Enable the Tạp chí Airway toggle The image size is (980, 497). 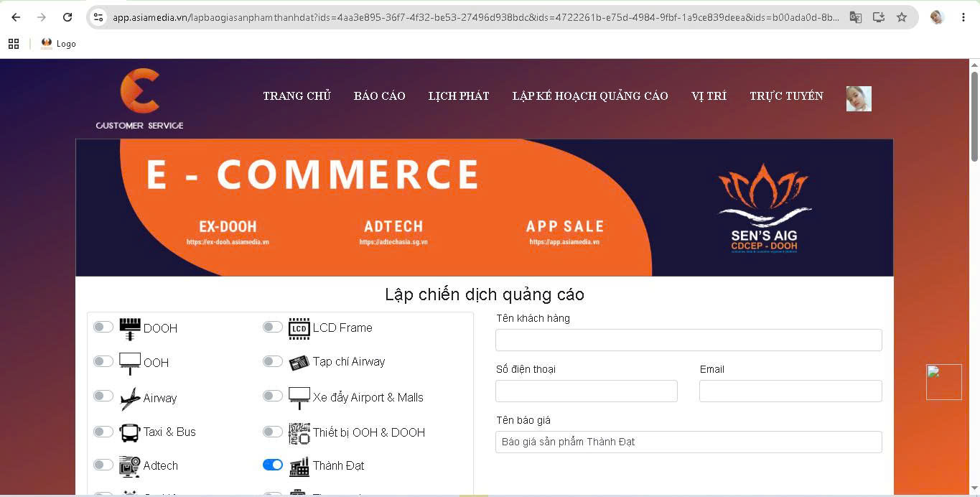(273, 361)
